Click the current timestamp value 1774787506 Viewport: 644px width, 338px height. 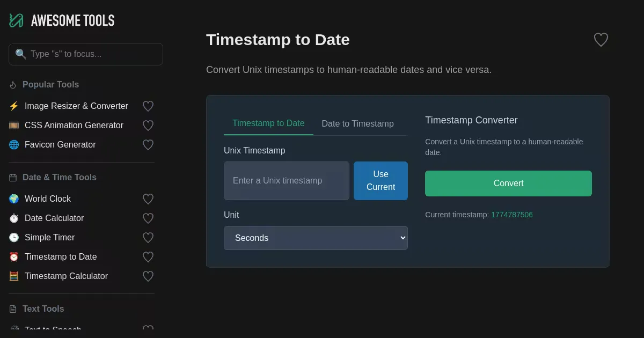click(x=511, y=215)
